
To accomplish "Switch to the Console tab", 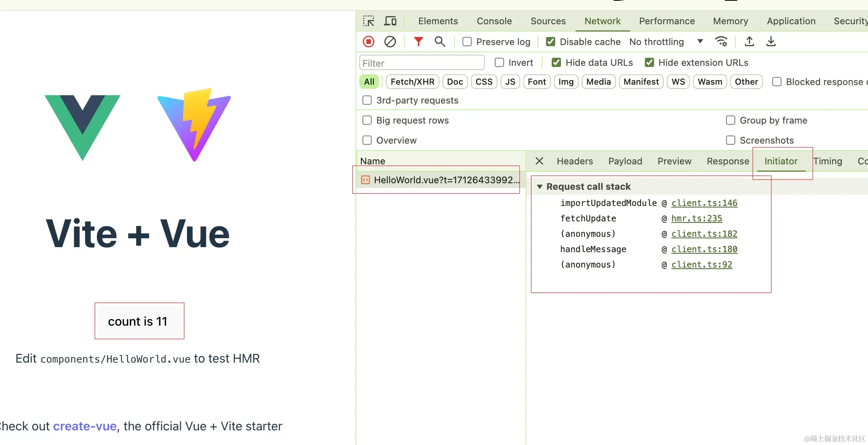I will (x=494, y=21).
